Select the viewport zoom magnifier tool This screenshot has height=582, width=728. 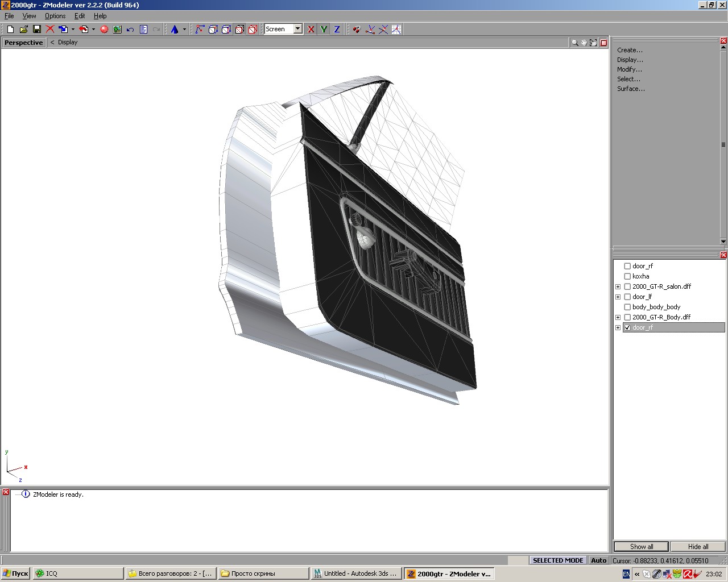[574, 43]
